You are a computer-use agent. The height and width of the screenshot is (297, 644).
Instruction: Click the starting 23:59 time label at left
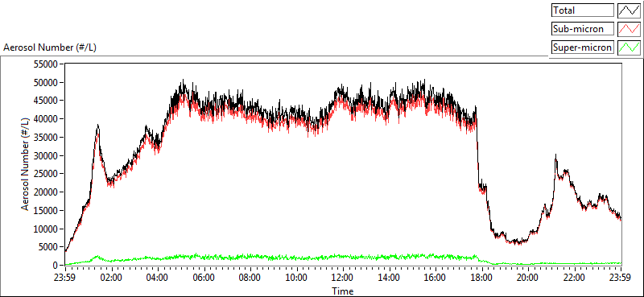64,277
